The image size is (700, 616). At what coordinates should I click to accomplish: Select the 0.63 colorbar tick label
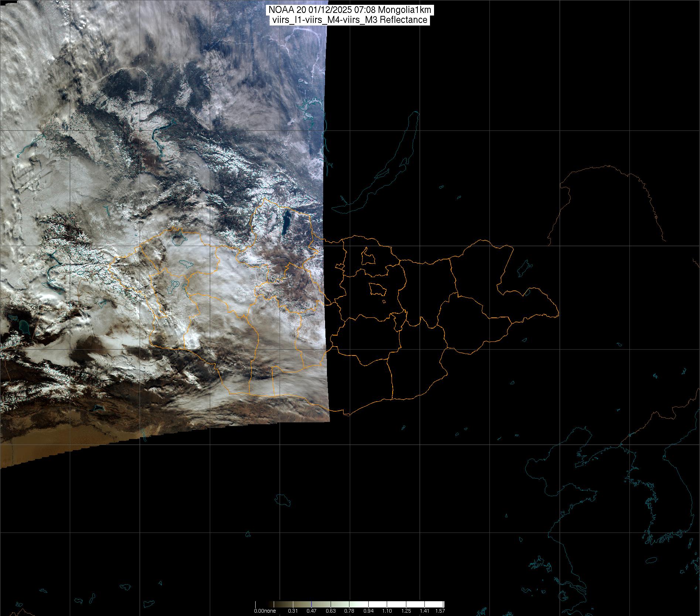(x=330, y=611)
